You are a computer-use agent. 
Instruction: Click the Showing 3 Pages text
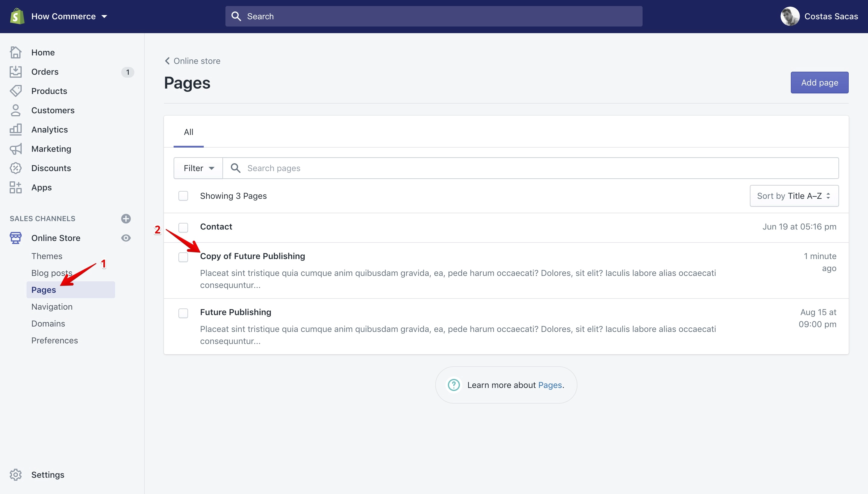[234, 196]
